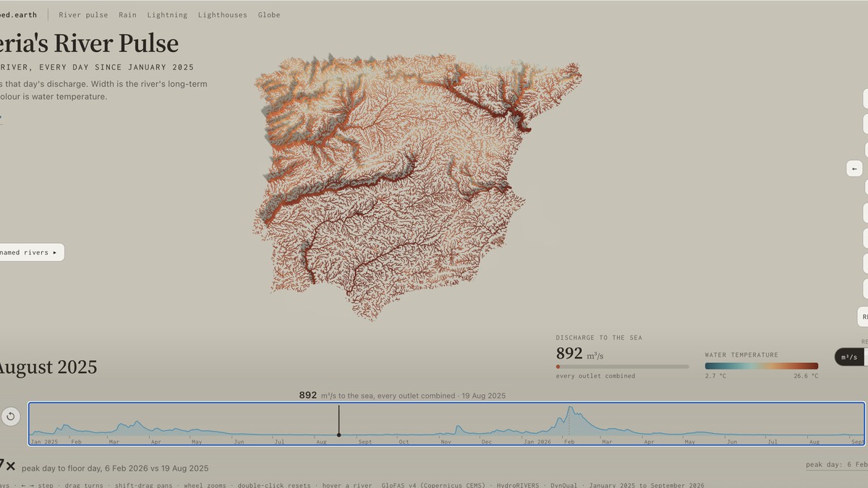
Task: Click the peak day link under the timeline
Action: (837, 465)
